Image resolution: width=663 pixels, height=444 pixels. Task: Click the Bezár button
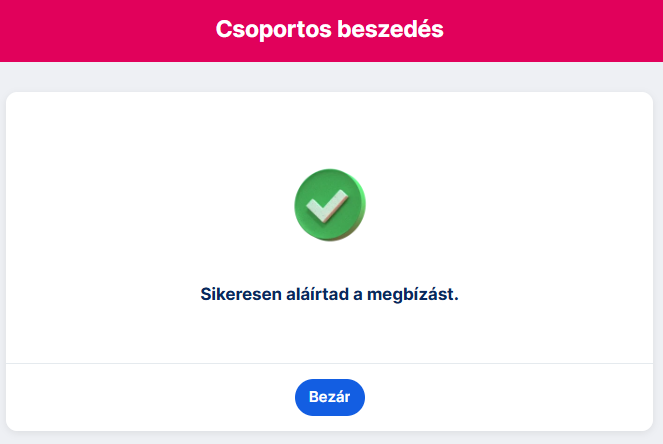point(330,397)
